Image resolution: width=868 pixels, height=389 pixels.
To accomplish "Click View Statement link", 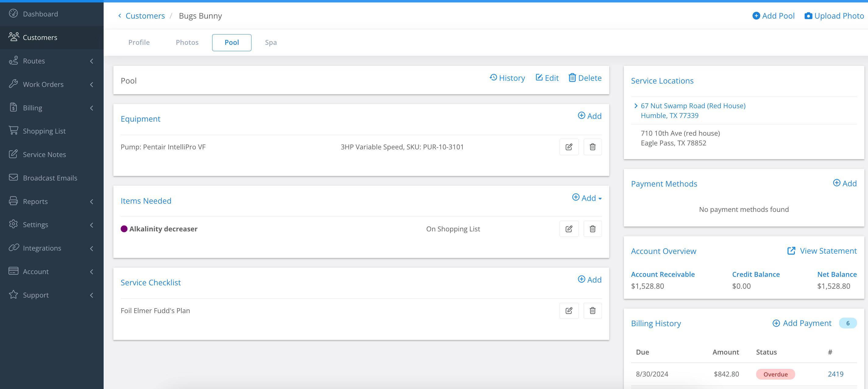I will (x=822, y=251).
